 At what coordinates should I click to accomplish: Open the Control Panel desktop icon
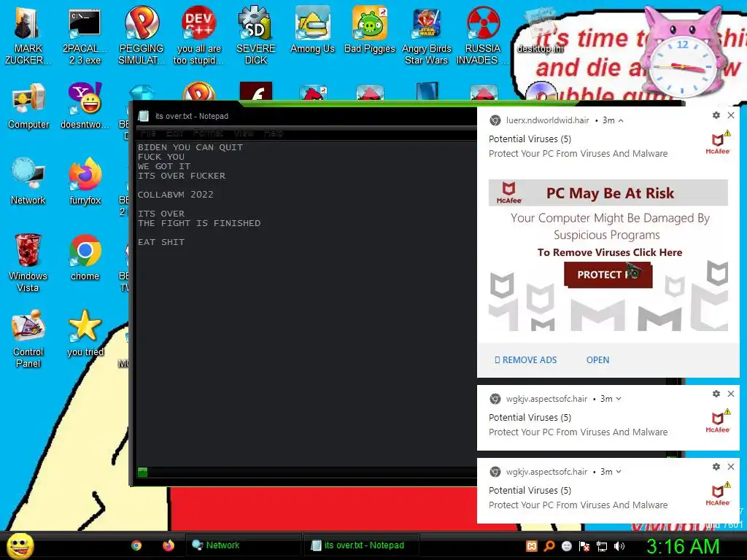pyautogui.click(x=28, y=339)
